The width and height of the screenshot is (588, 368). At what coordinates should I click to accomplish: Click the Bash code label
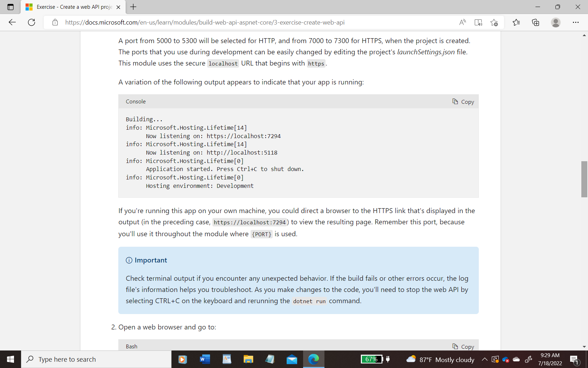132,346
